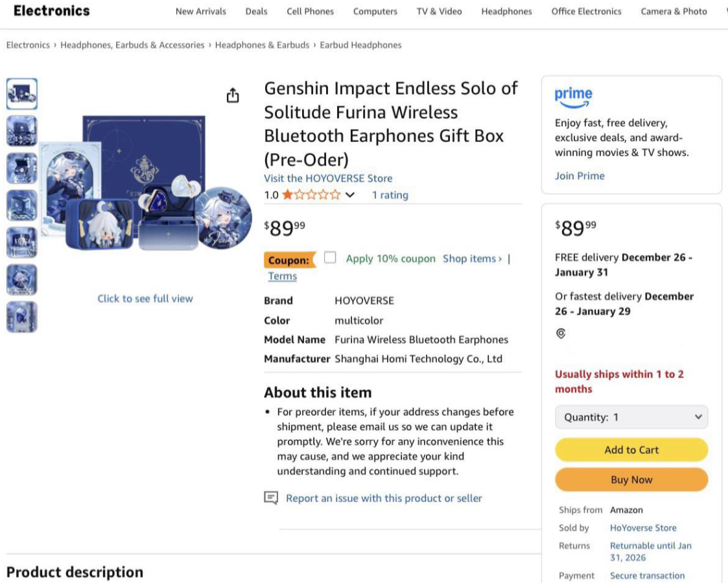Image resolution: width=728 pixels, height=583 pixels.
Task: Click the share icon above product image
Action: (233, 96)
